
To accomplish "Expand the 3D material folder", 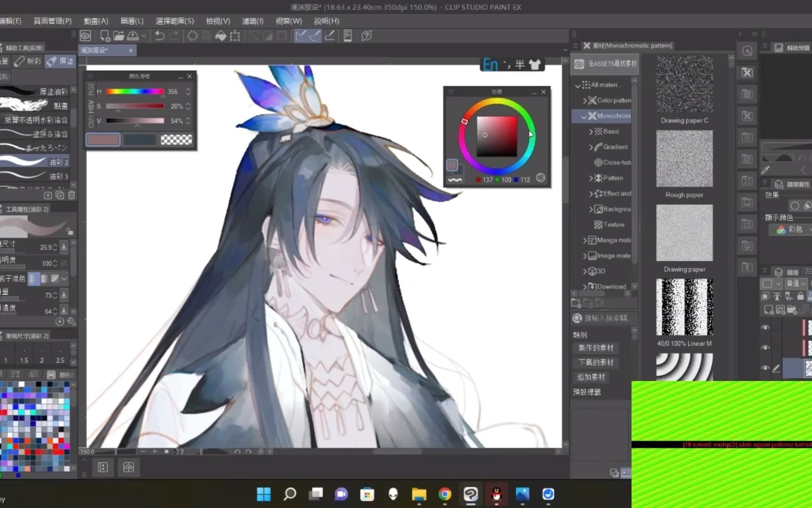I will [x=585, y=271].
